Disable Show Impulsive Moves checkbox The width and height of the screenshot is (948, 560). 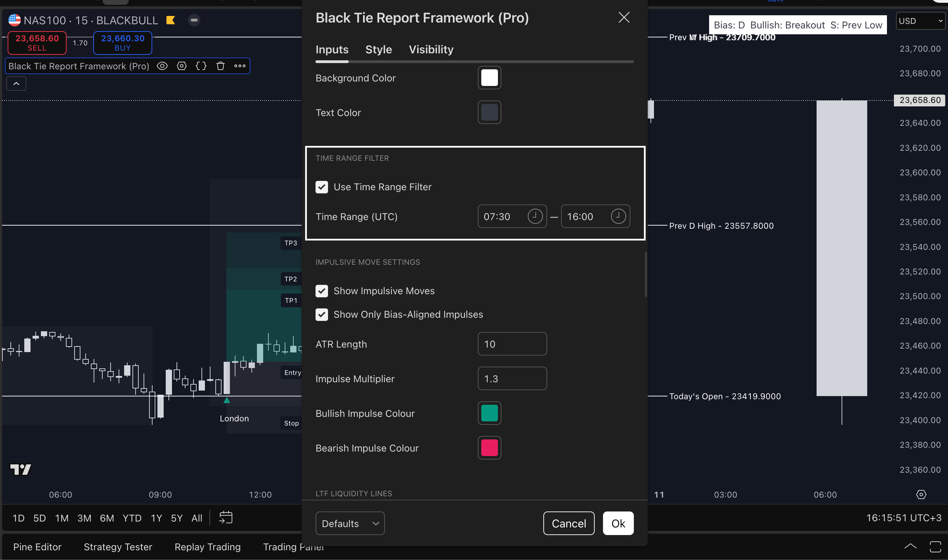pyautogui.click(x=322, y=291)
